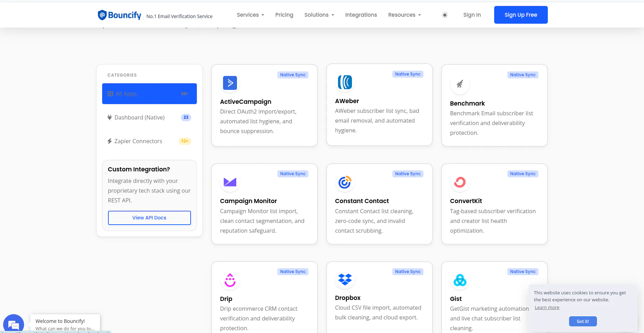Open the cookie Learn more link
The height and width of the screenshot is (333, 644).
tap(547, 308)
